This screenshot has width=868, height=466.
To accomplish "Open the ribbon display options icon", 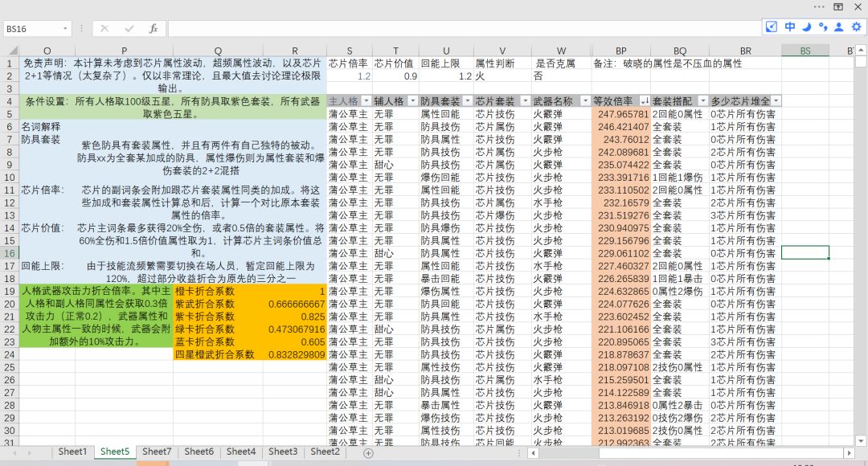I will click(838, 6).
